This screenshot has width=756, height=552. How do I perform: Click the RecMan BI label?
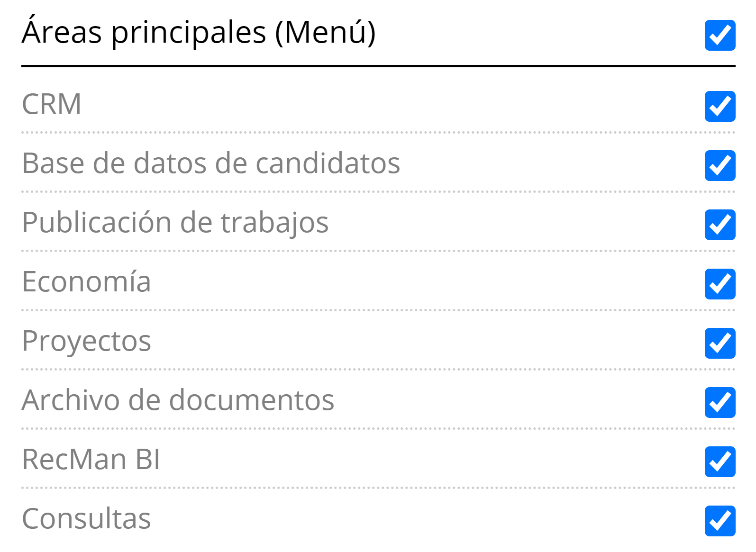click(91, 459)
